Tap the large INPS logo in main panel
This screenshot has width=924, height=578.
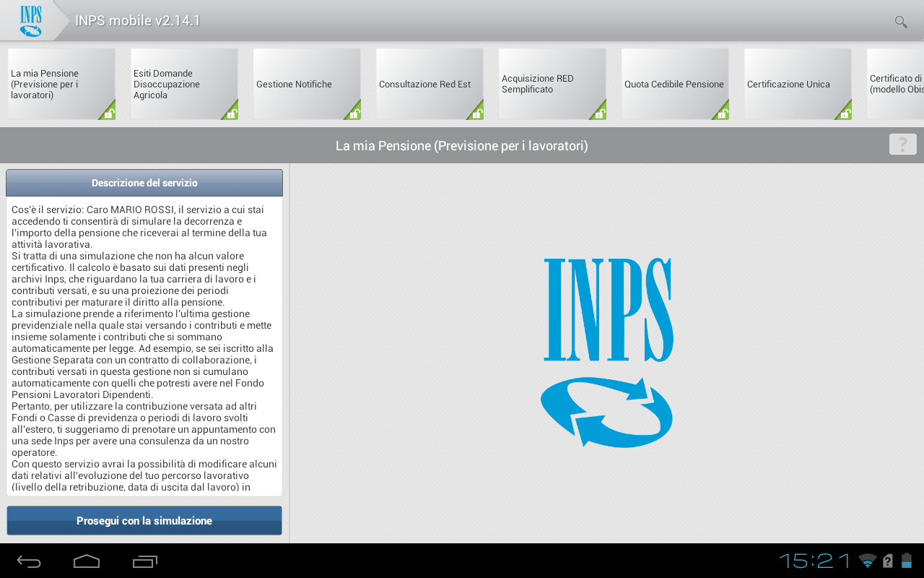[x=606, y=352]
